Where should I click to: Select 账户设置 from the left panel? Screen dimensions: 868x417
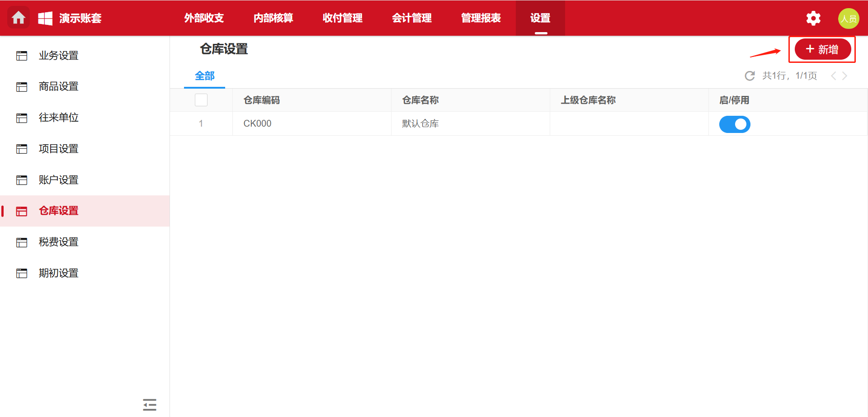pyautogui.click(x=58, y=180)
